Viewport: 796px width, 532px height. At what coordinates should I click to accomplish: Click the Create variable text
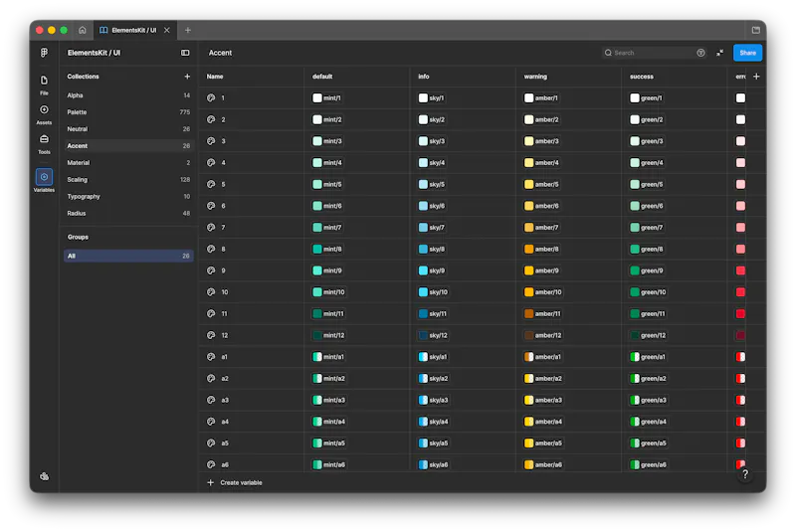241,483
